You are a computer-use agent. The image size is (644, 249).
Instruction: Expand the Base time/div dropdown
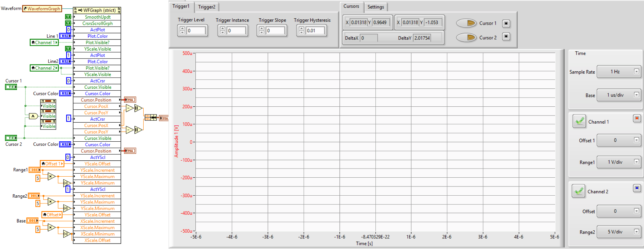coord(619,95)
